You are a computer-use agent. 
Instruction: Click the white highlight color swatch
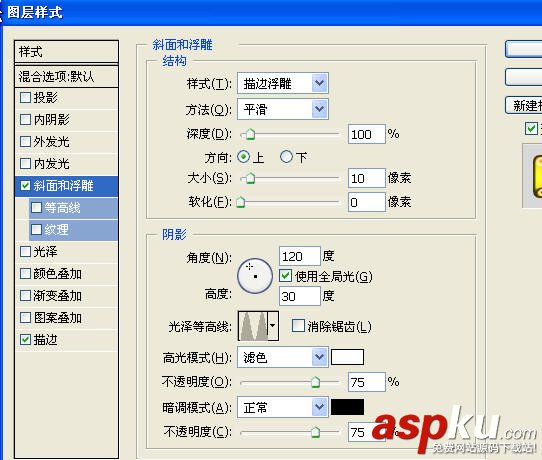[347, 357]
